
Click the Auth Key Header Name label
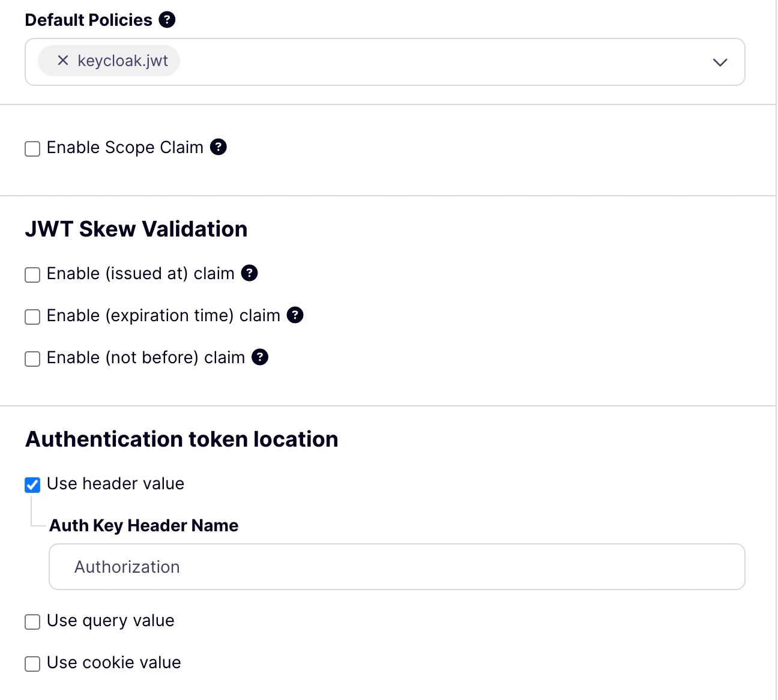143,525
